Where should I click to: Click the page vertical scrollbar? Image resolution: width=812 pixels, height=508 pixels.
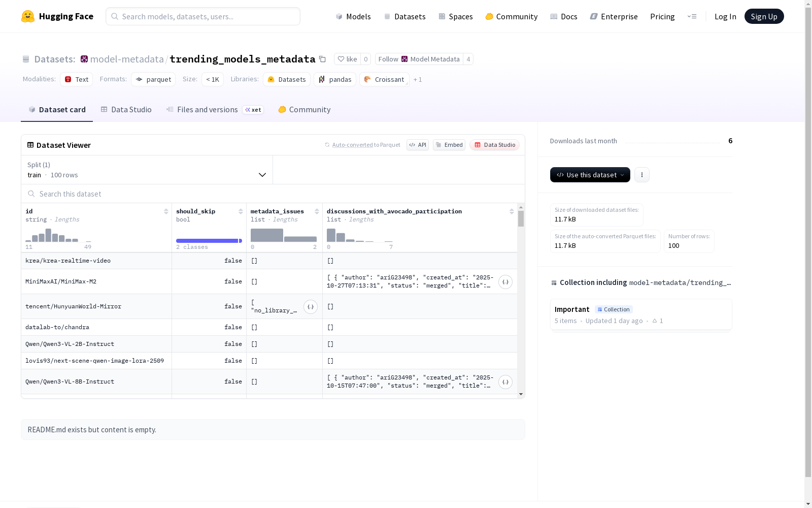click(808, 242)
